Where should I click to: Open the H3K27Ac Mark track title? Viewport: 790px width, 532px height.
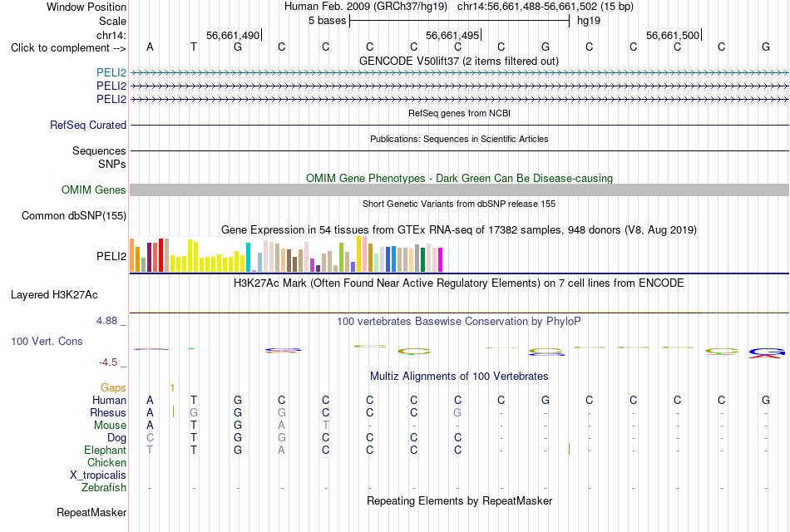459,283
